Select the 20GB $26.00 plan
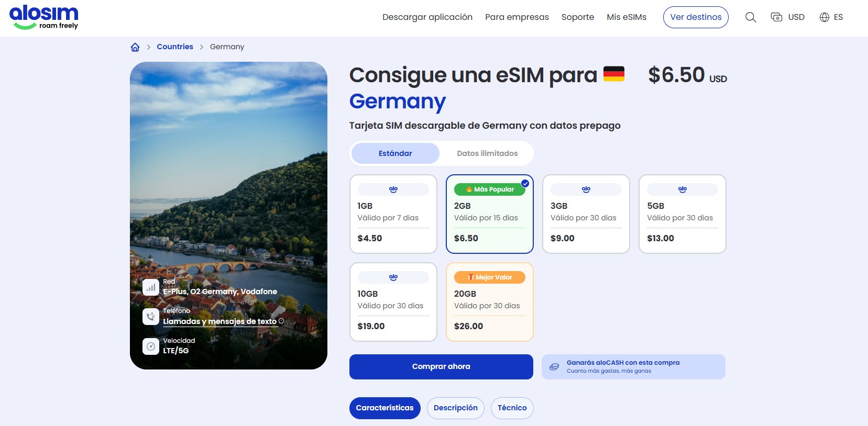868x426 pixels. click(x=490, y=302)
